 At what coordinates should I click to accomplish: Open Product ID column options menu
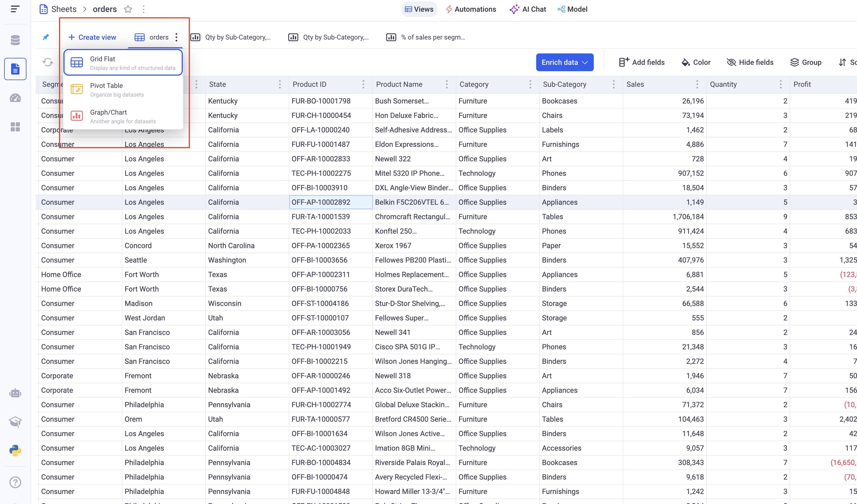click(363, 84)
